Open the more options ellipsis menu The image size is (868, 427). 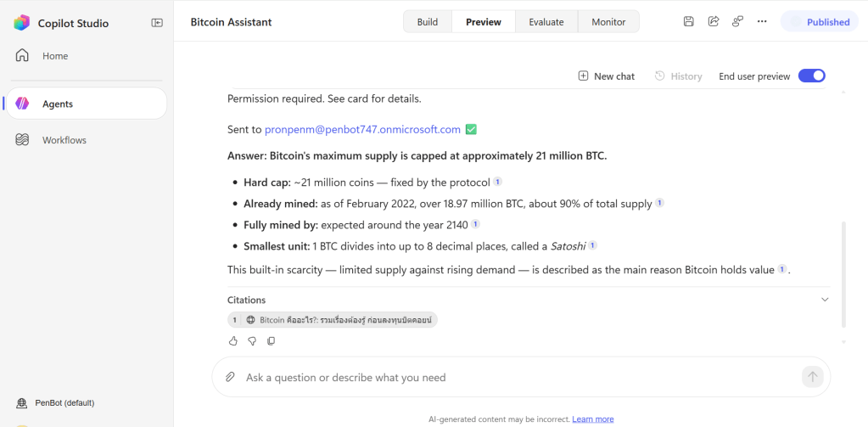(x=762, y=21)
